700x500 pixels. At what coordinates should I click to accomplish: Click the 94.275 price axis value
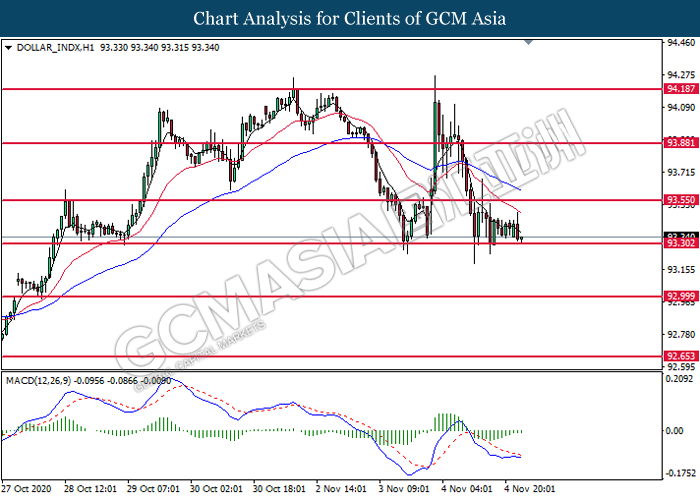coord(681,75)
